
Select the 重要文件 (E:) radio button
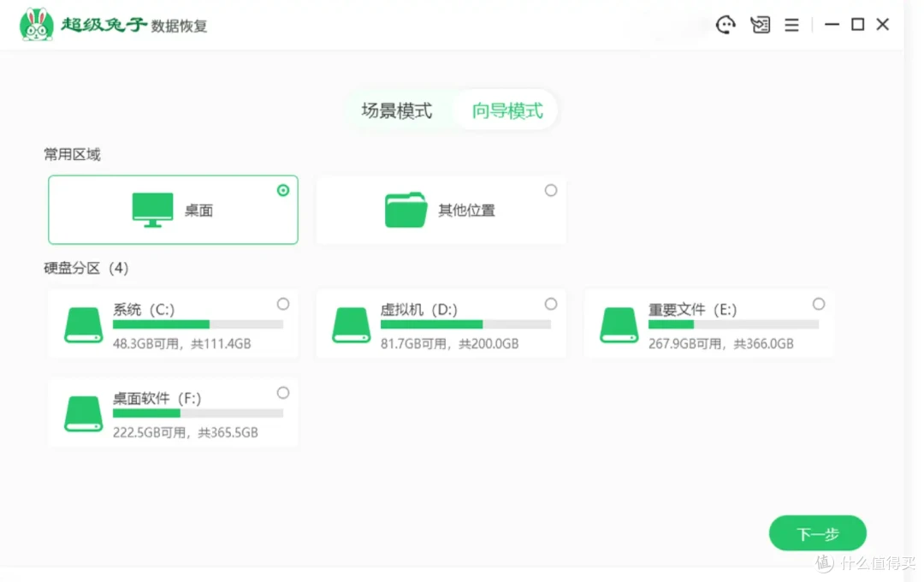coord(819,305)
